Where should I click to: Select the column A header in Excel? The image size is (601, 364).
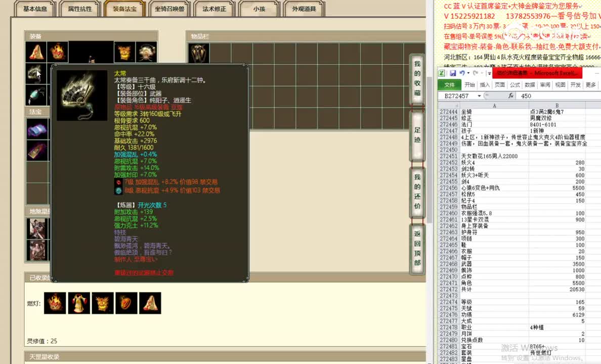(494, 105)
